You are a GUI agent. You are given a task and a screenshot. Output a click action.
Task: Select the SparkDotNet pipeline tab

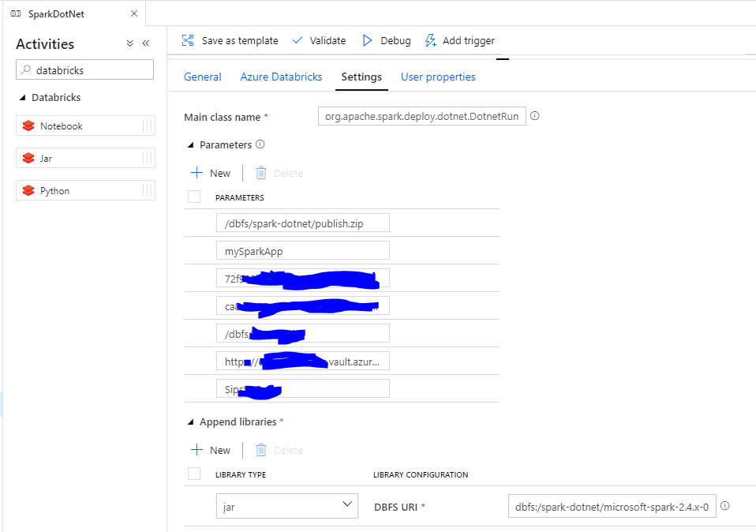[x=74, y=13]
